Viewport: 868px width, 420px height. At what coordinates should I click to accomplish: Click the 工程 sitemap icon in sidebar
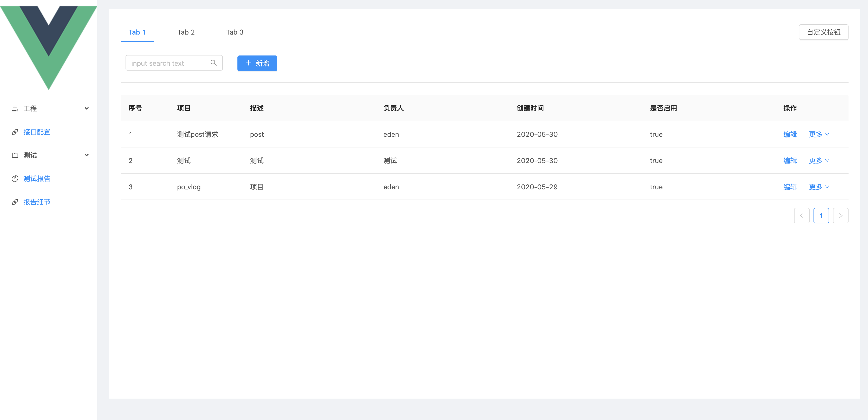tap(15, 109)
